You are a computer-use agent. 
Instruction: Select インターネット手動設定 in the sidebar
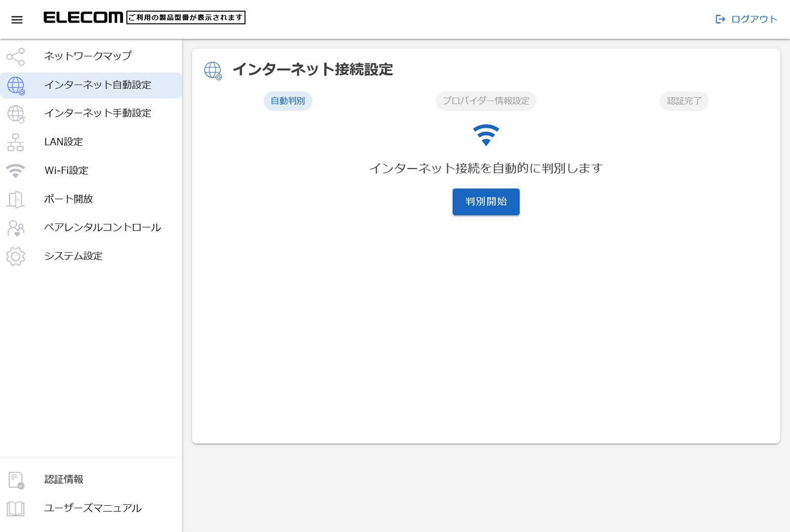click(98, 114)
